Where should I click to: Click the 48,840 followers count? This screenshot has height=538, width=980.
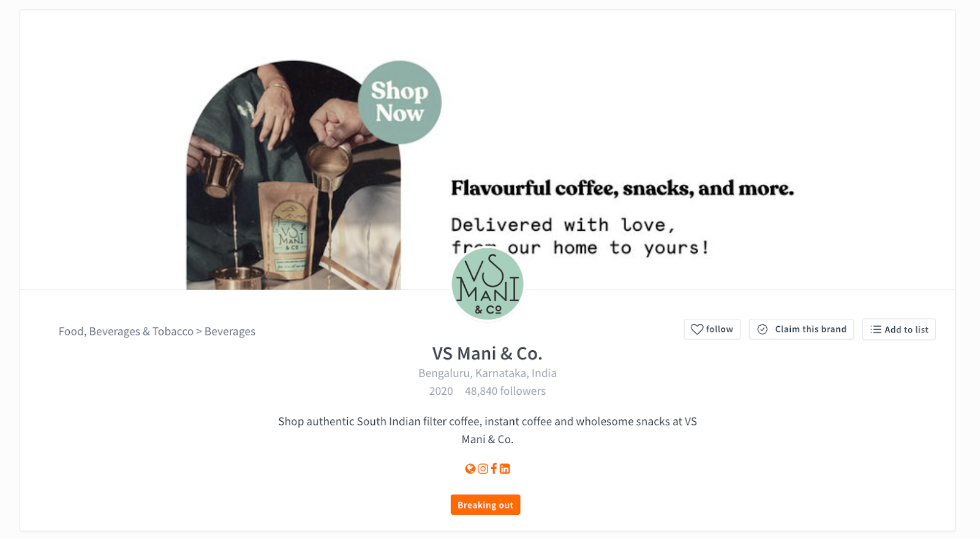coord(505,391)
